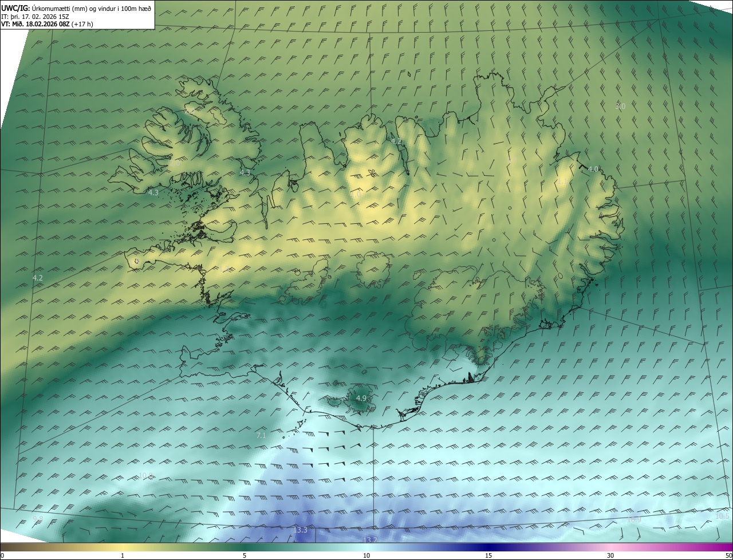Click the 15 tick on the color scale
This screenshot has width=733, height=560.
pyautogui.click(x=488, y=555)
